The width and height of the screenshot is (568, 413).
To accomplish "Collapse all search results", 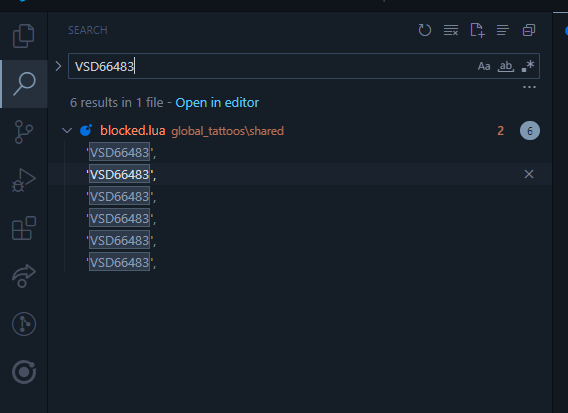I will [x=529, y=30].
